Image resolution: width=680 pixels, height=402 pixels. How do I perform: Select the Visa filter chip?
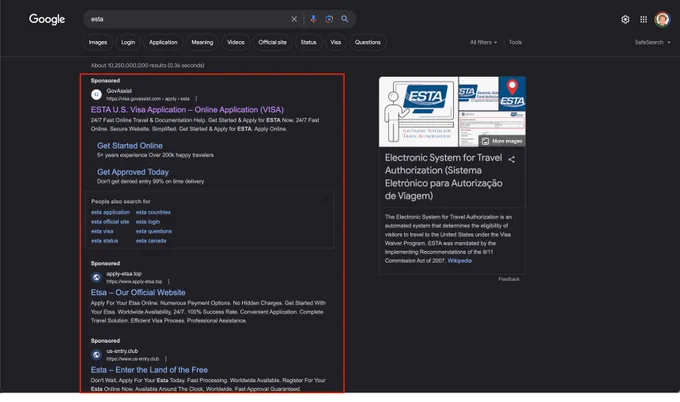(336, 42)
